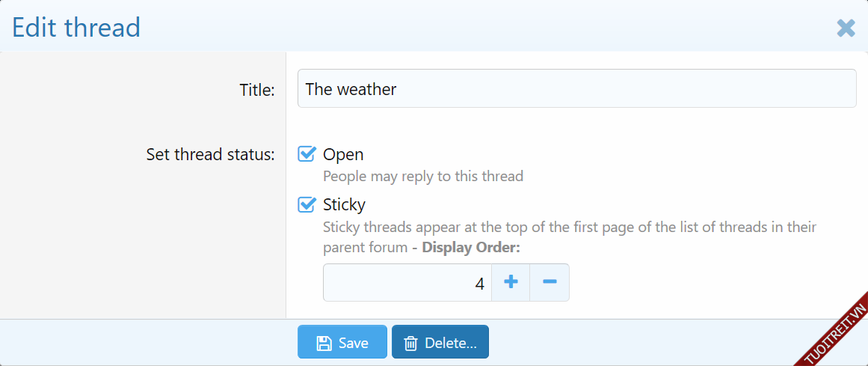Click the 'Edit thread' dialog heading
The image size is (868, 366).
point(76,28)
